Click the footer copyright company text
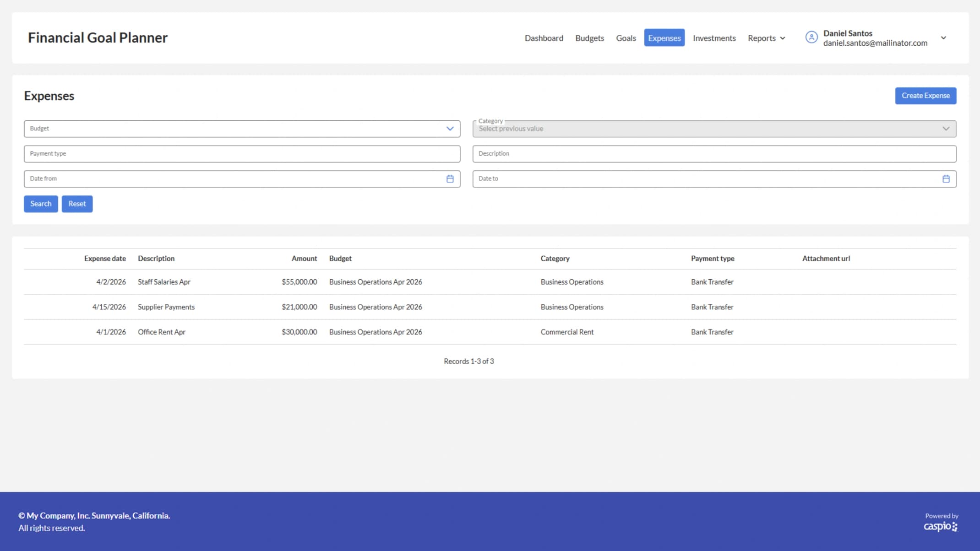 94,516
